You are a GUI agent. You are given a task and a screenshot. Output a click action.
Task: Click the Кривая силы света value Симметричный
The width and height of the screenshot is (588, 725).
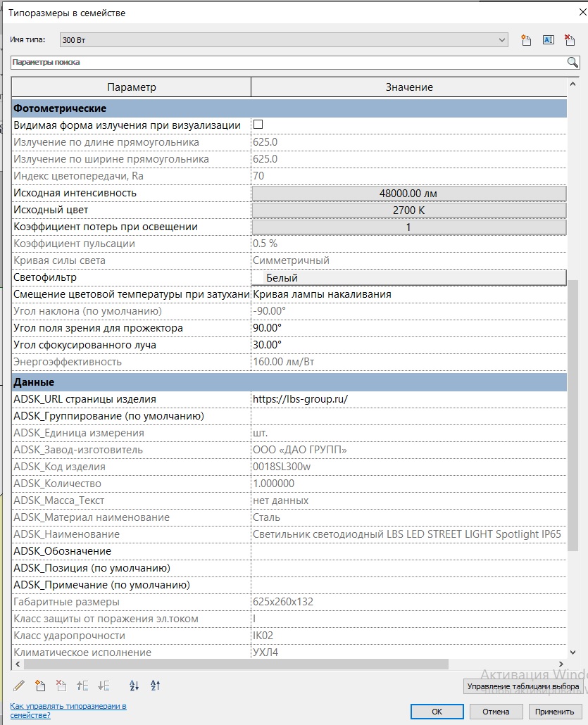tap(291, 260)
